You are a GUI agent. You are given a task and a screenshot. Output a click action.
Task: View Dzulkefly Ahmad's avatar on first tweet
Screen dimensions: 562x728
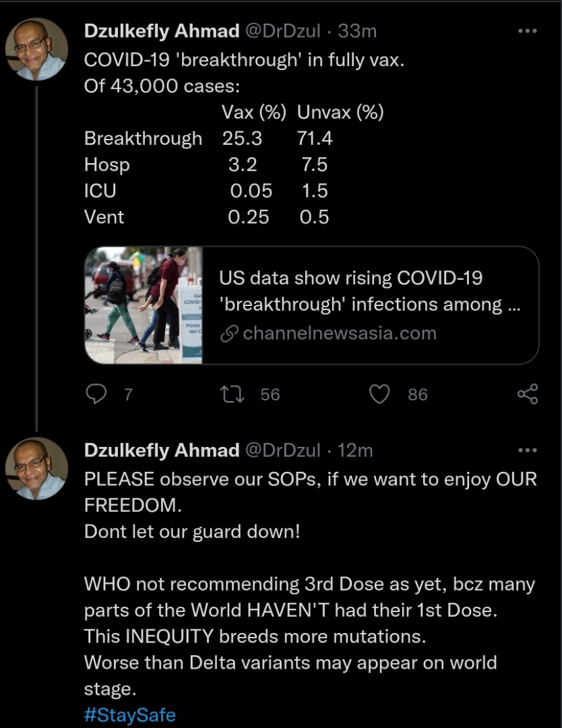pyautogui.click(x=36, y=49)
